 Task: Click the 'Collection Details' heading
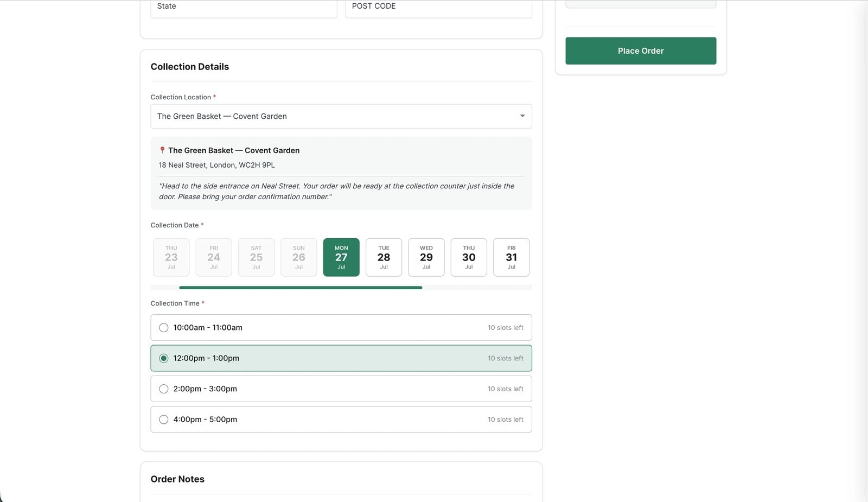(x=190, y=67)
